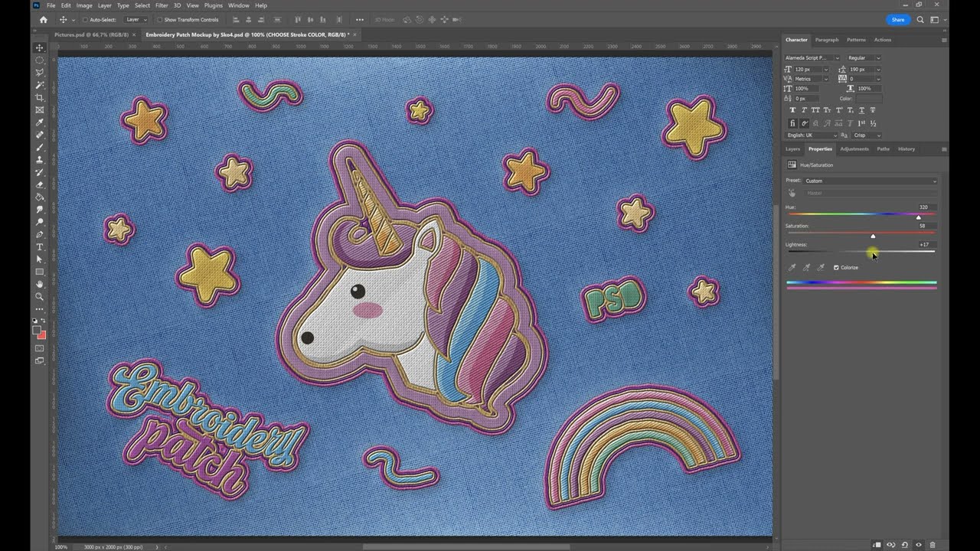Click the blue Share button

(898, 20)
